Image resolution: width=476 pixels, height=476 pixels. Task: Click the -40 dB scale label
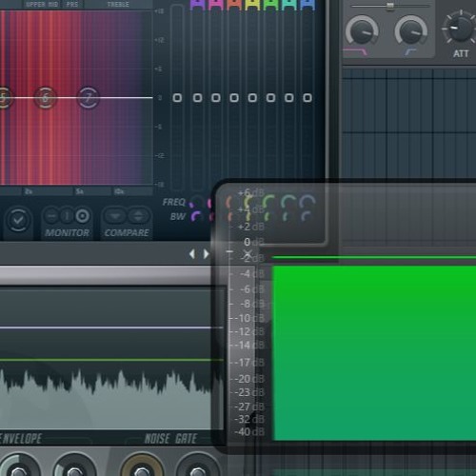pyautogui.click(x=249, y=431)
